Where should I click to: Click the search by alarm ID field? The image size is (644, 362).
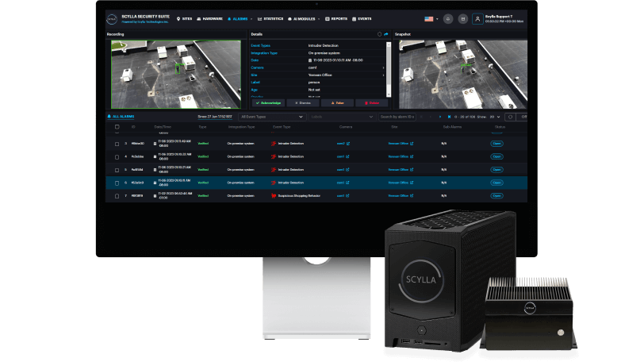pyautogui.click(x=397, y=117)
